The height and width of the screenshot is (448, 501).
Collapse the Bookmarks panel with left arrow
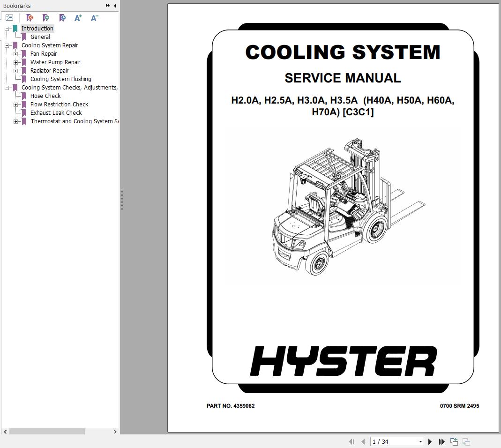coord(115,6)
